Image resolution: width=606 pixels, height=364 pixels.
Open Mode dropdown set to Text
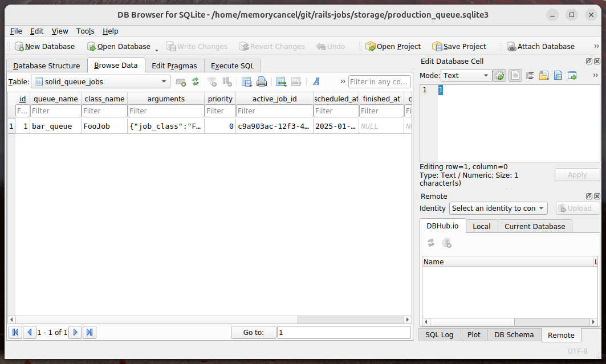point(466,76)
